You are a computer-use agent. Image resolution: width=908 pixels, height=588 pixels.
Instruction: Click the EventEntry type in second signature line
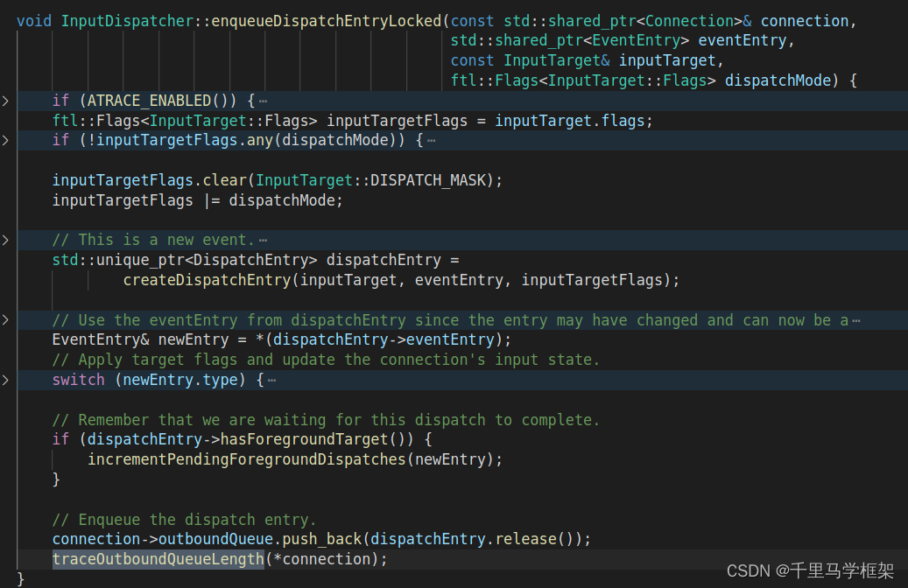[x=636, y=40]
